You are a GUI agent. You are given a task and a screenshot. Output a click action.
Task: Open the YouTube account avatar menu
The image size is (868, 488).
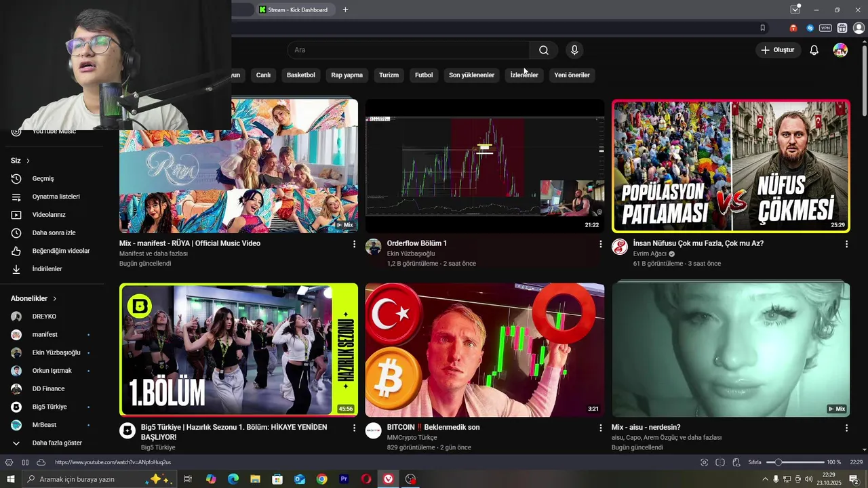point(840,50)
